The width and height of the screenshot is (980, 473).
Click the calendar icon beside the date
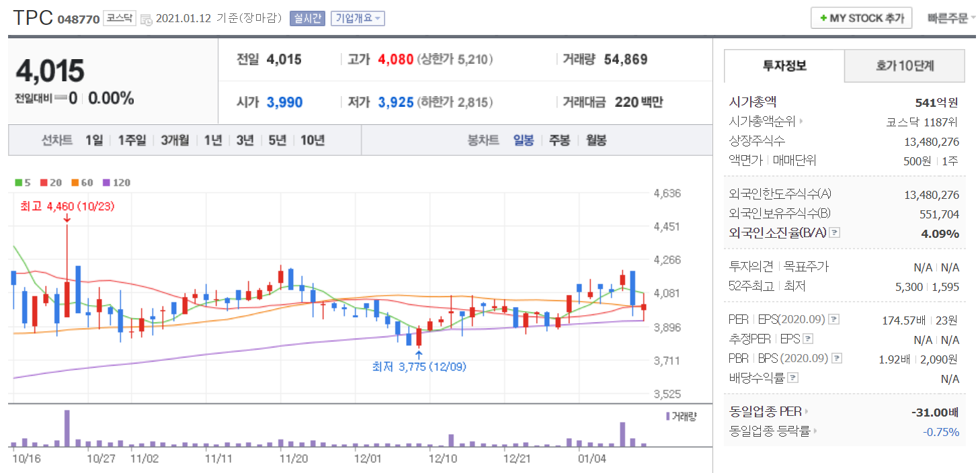point(146,19)
